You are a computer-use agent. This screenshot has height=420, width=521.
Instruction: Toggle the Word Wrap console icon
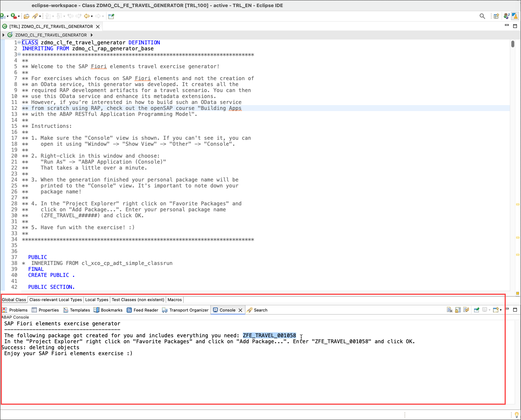466,310
